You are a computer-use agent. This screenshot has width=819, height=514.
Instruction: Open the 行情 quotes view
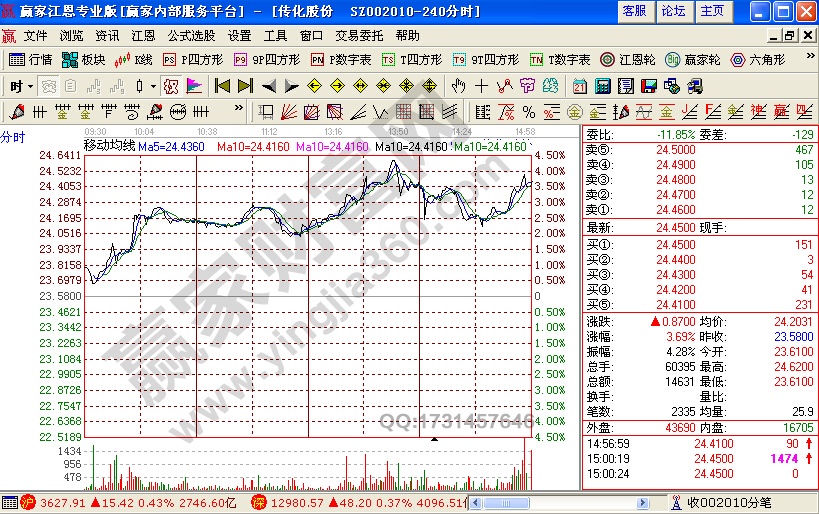(x=31, y=60)
